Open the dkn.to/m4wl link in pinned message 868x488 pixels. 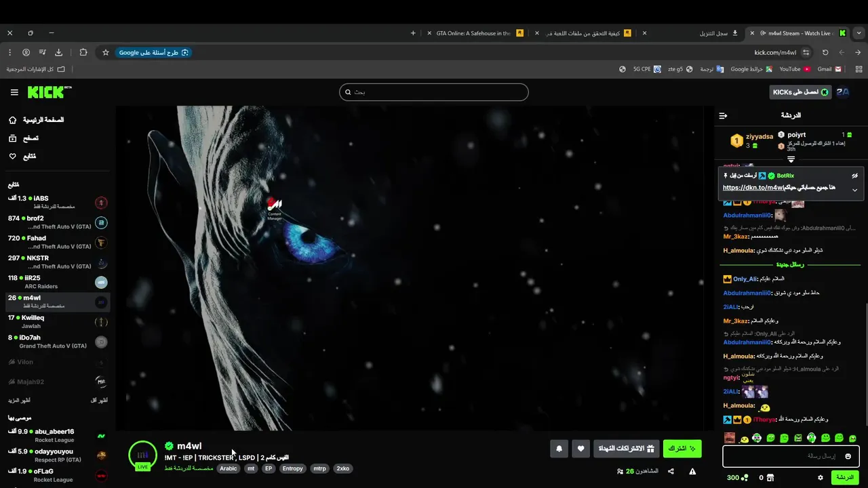click(753, 188)
